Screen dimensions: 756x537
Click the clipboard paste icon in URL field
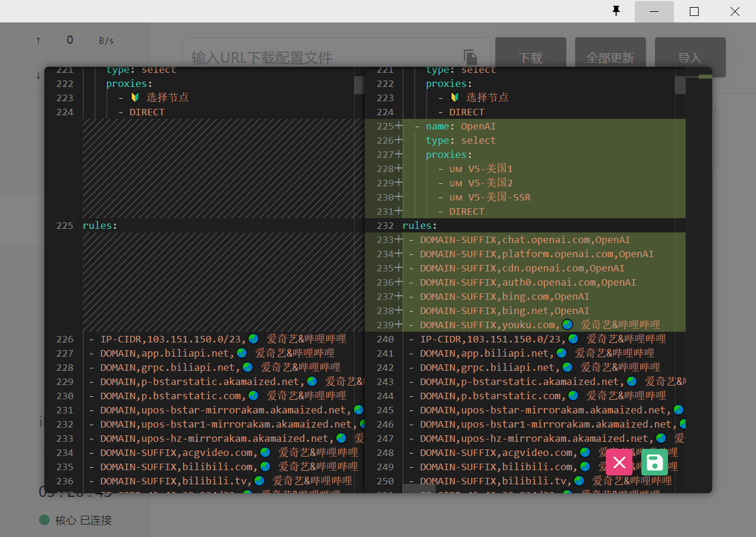tap(471, 57)
